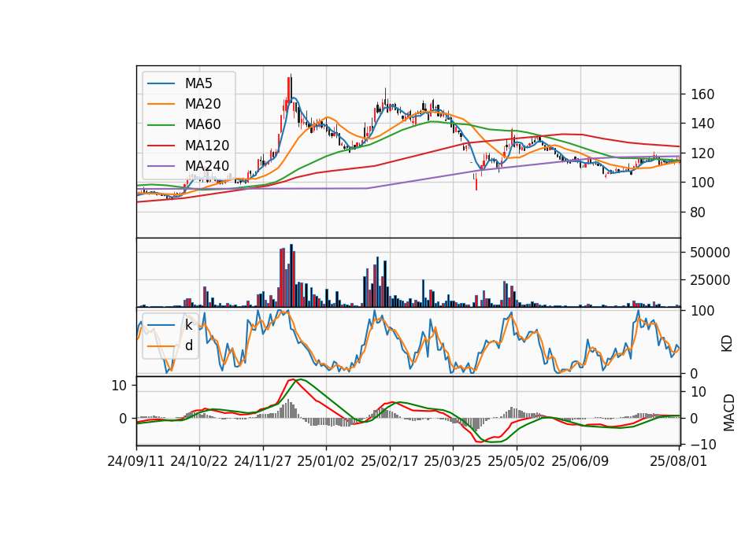Click the 140 price axis tick

[x=702, y=124]
